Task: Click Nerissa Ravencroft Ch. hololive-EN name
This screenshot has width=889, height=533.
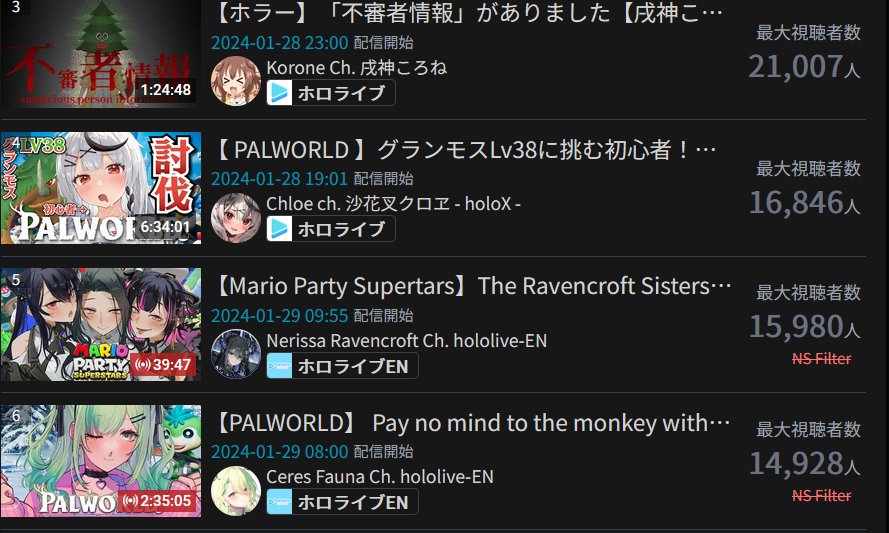Action: click(x=407, y=340)
